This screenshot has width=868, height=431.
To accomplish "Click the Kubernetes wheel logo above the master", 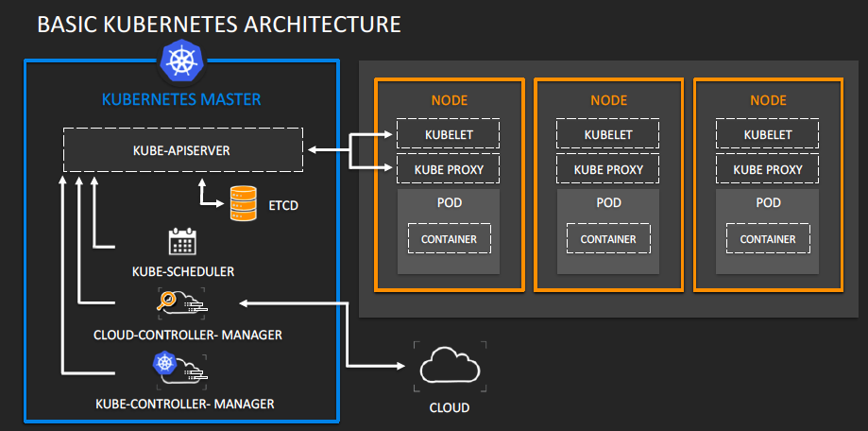I will click(182, 60).
